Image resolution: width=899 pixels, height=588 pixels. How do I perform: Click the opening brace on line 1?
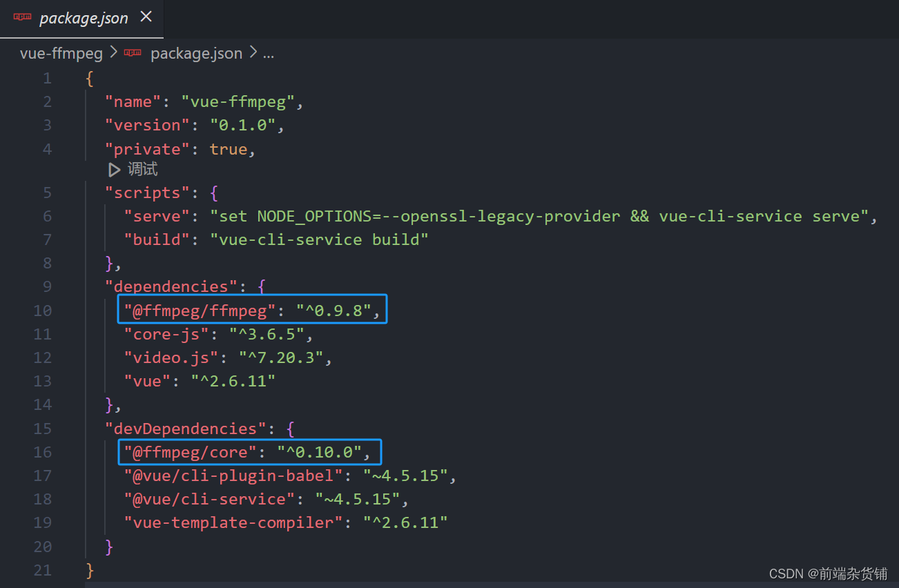pos(89,79)
